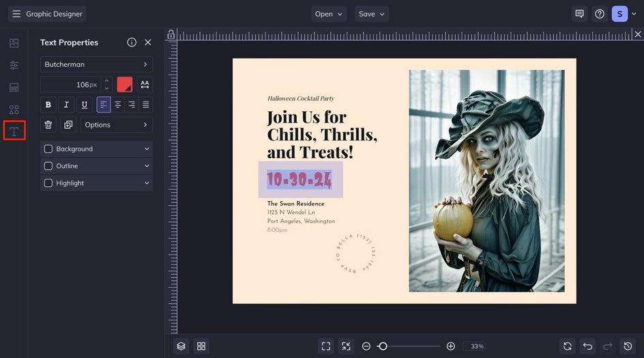Open the hamburger menu next to Graphic Designer
This screenshot has width=644, height=358.
coord(16,14)
